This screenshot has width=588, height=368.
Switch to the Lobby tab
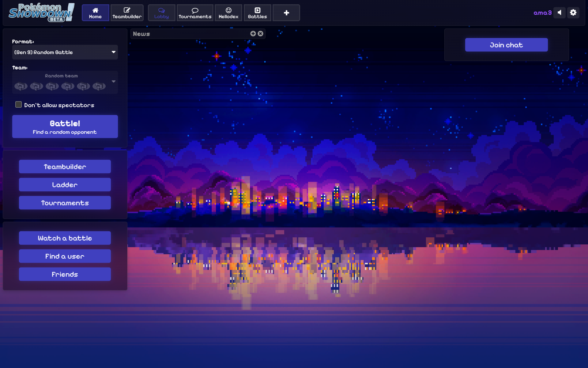tap(161, 13)
